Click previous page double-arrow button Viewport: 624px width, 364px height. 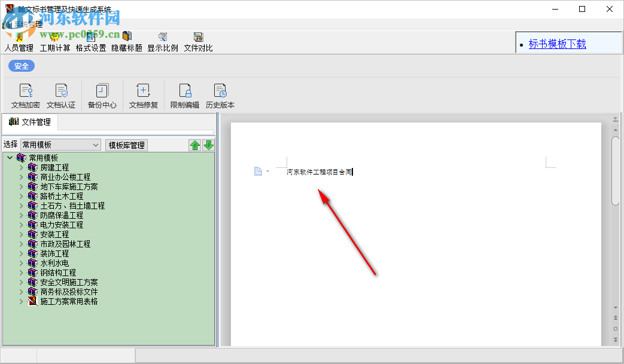coord(616,318)
